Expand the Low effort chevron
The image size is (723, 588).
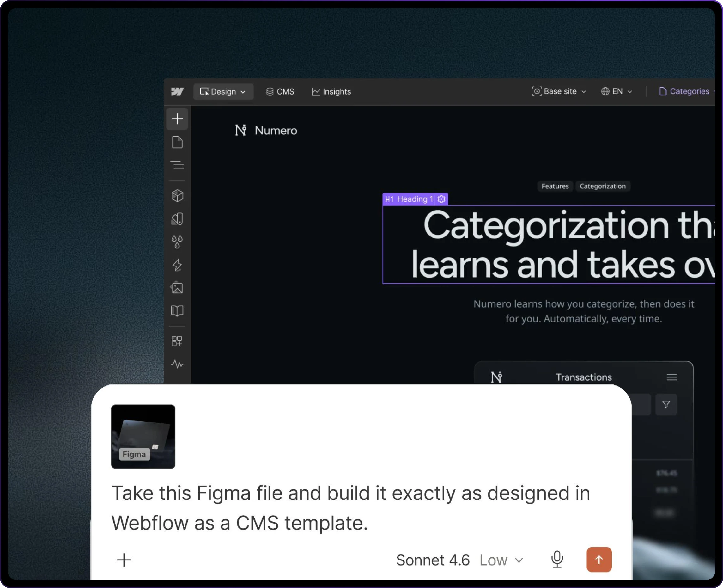519,560
